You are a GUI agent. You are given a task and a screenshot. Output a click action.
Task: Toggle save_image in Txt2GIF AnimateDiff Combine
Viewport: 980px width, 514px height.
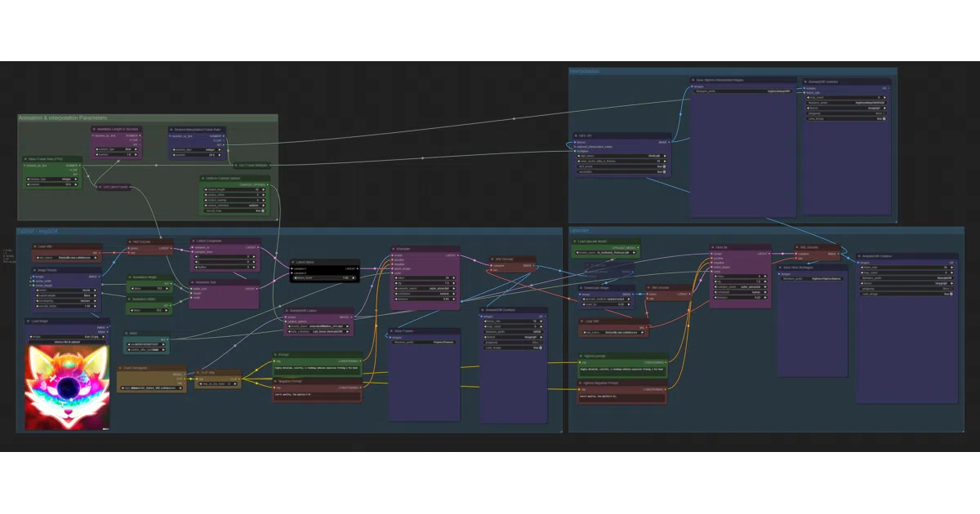point(514,348)
